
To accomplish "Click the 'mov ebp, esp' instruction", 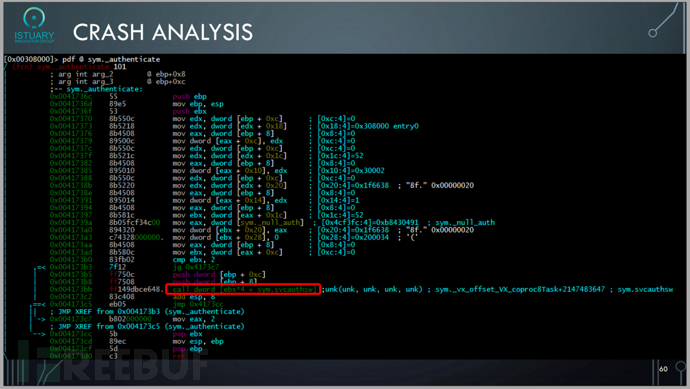I will 198,104.
